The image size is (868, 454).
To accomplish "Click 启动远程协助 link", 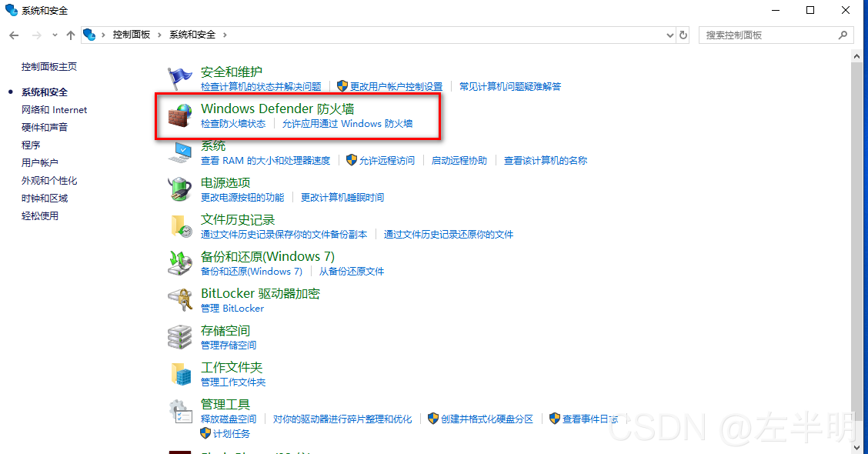I will (459, 161).
